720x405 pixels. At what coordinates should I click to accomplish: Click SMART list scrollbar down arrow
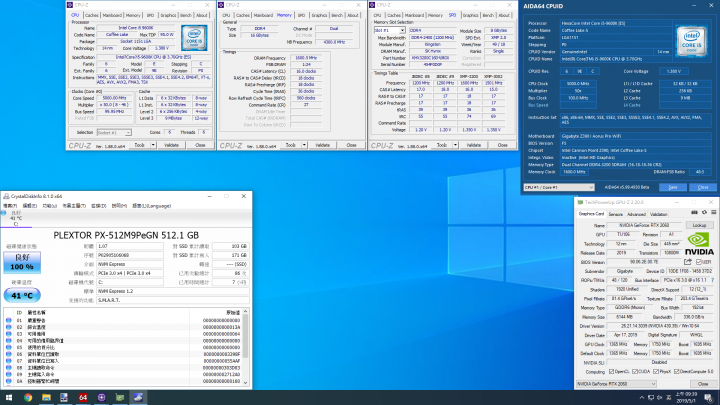tap(246, 382)
